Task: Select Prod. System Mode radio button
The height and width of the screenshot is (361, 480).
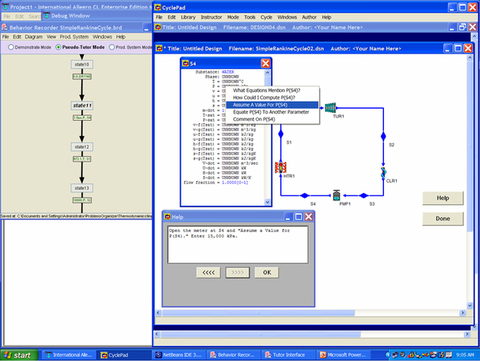Action: click(x=112, y=47)
